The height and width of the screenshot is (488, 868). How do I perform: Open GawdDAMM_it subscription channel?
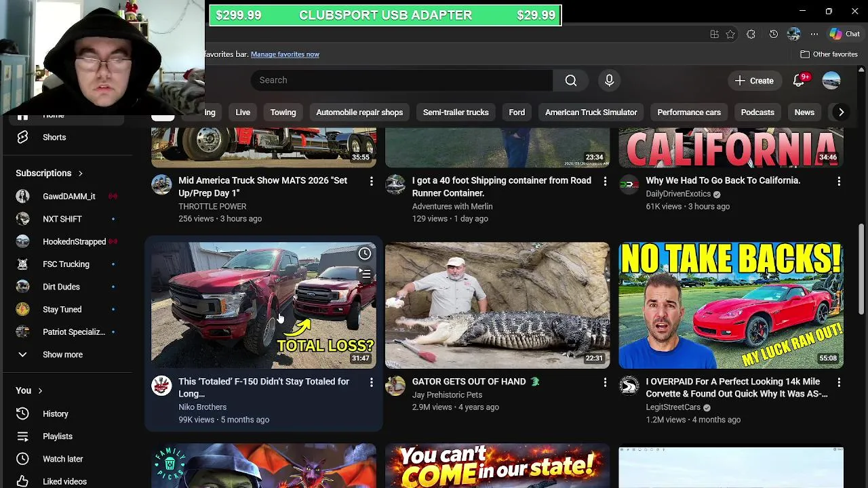66,197
